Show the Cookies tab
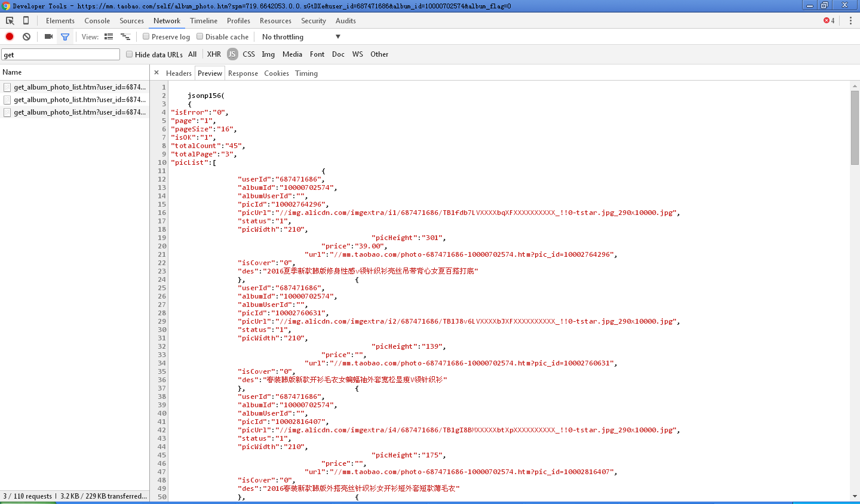This screenshot has height=504, width=860. coord(277,73)
